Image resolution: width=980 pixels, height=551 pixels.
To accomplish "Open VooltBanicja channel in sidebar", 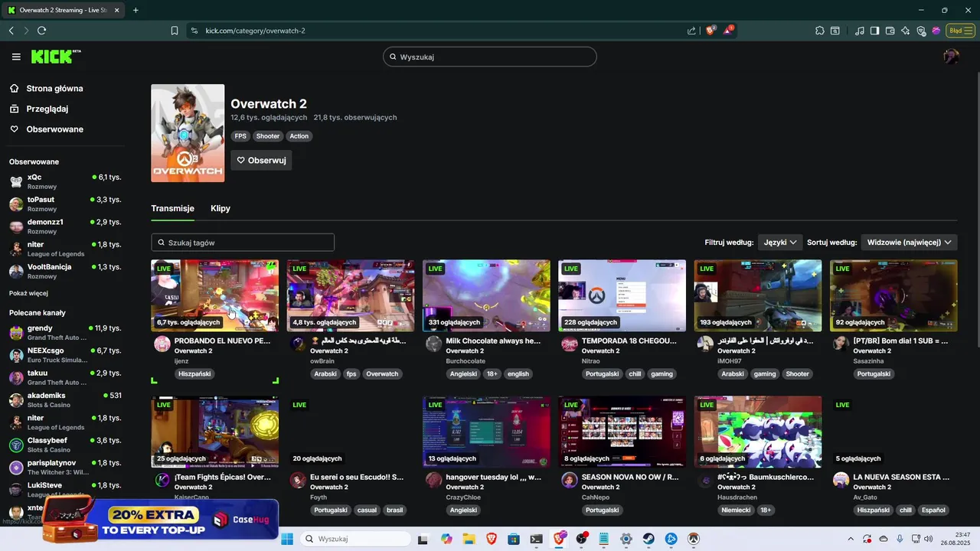I will coord(65,271).
